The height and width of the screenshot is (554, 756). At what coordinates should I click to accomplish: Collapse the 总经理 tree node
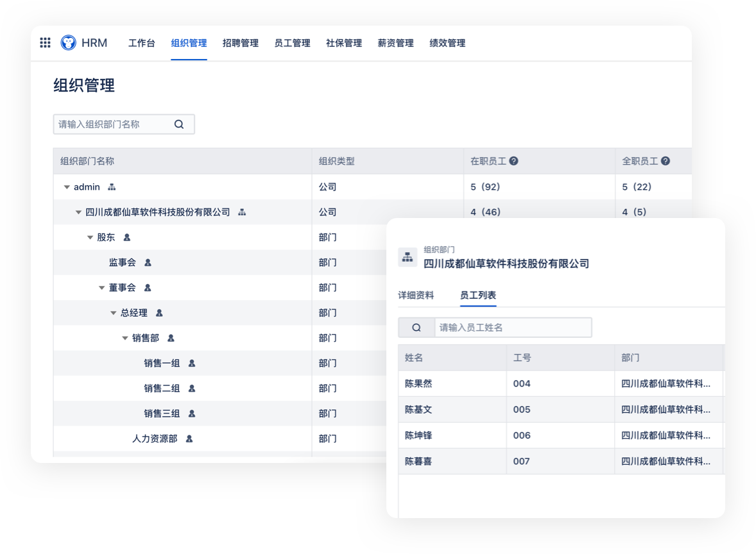pos(114,314)
